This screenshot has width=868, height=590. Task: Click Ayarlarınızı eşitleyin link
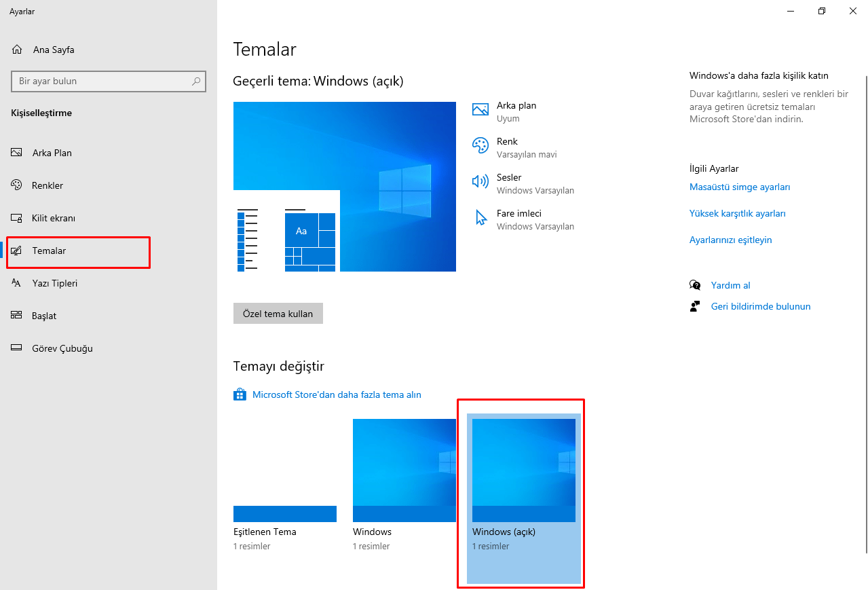pyautogui.click(x=731, y=240)
